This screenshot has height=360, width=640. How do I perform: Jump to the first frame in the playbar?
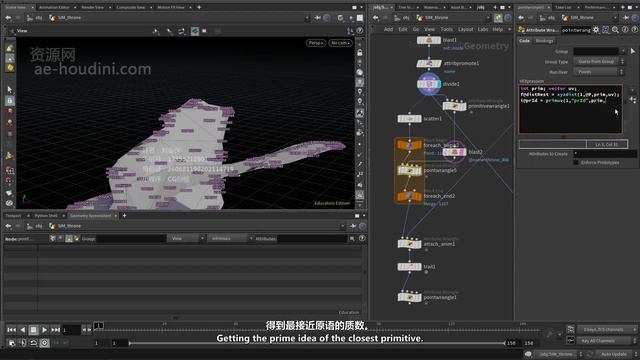point(11,330)
